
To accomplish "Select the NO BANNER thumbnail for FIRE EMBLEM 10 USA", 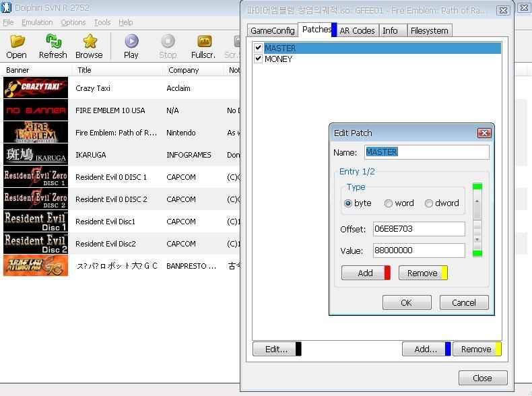I will (x=36, y=110).
